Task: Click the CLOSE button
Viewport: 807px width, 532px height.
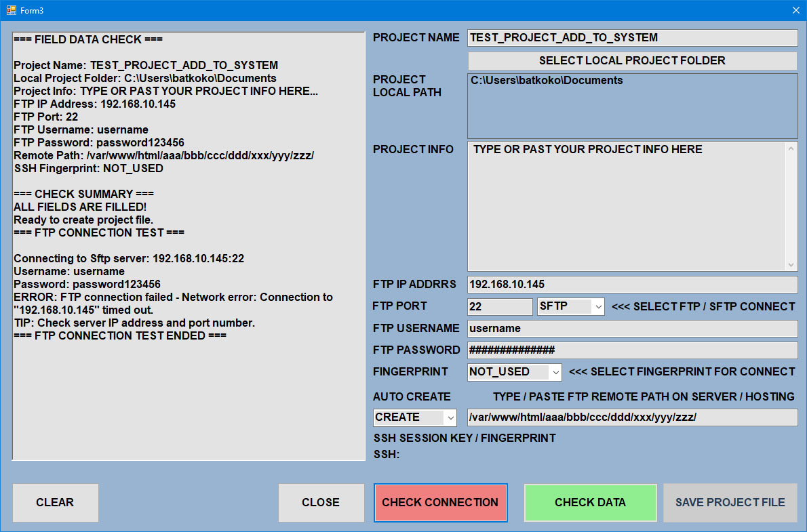Action: [x=321, y=502]
